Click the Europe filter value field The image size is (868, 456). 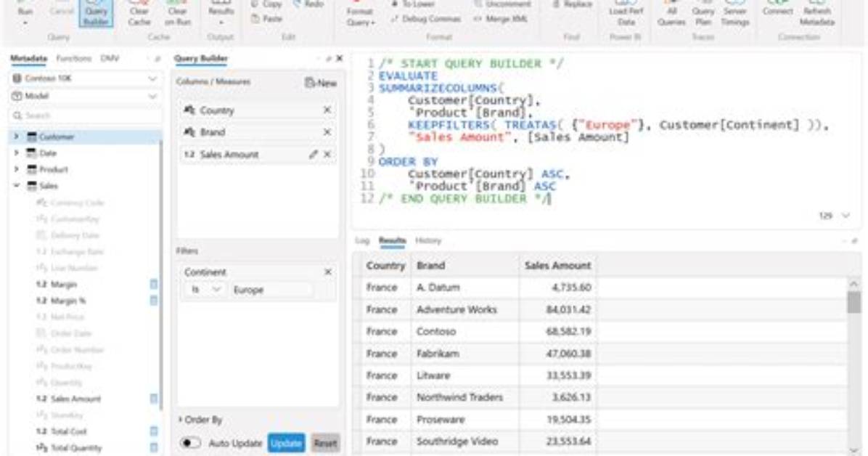pyautogui.click(x=271, y=290)
